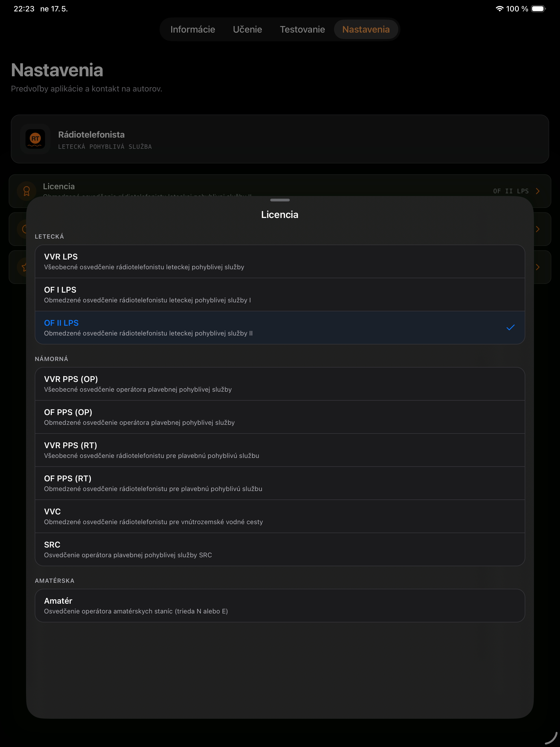Click the 'LETECKÁ POHYBLIVÁ SLUŽBA' subtitle
Viewport: 560px width, 747px height.
[105, 147]
